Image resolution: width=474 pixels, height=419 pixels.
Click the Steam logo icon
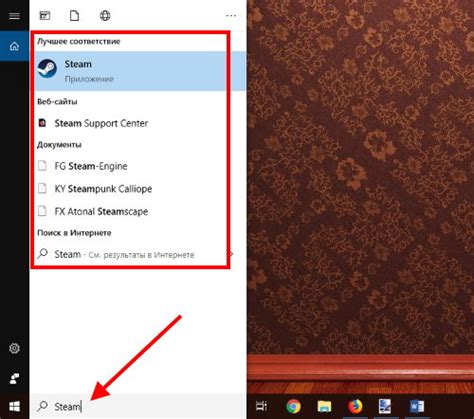[47, 68]
